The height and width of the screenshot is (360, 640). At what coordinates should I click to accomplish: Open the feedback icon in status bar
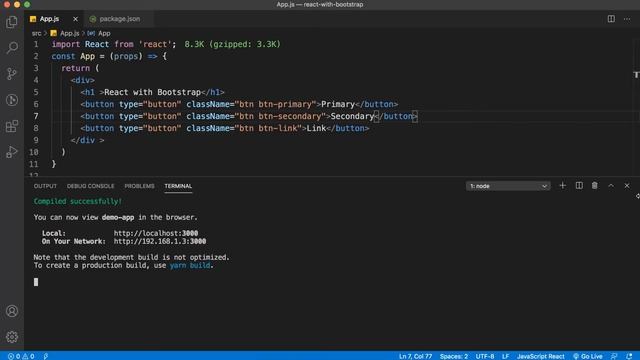click(x=614, y=356)
